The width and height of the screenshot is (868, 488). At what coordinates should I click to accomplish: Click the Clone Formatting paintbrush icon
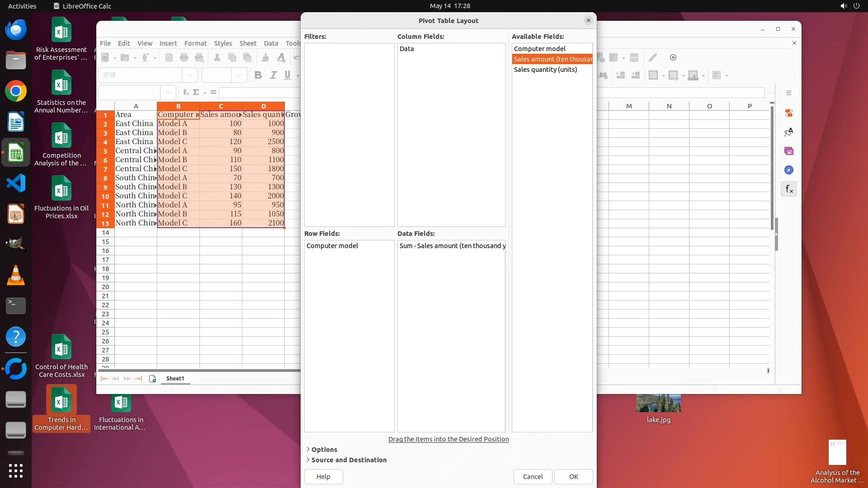pyautogui.click(x=265, y=57)
